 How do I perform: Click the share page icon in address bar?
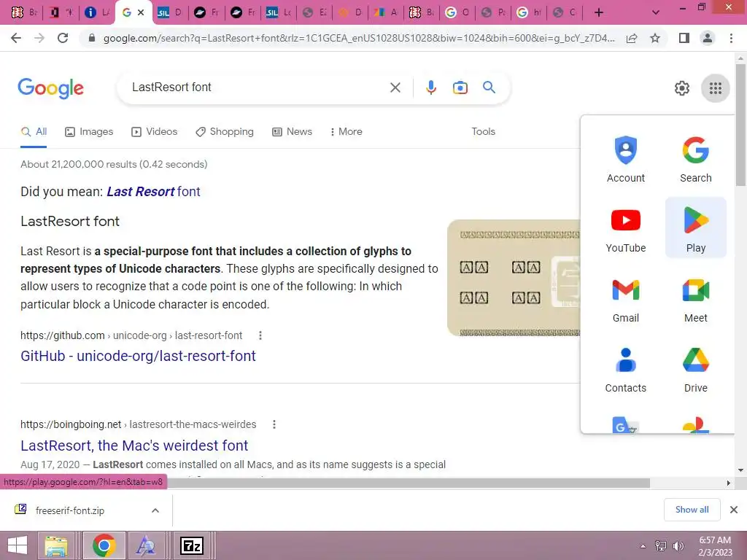[632, 38]
